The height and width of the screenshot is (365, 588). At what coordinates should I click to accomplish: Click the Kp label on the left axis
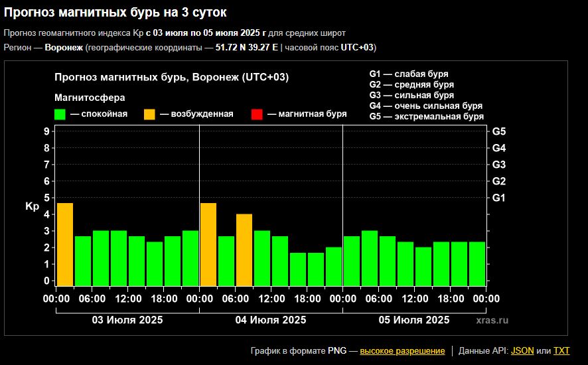coord(32,206)
